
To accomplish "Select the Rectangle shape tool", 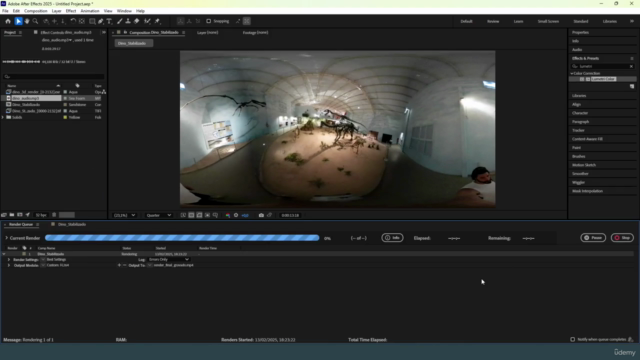I will click(92, 21).
